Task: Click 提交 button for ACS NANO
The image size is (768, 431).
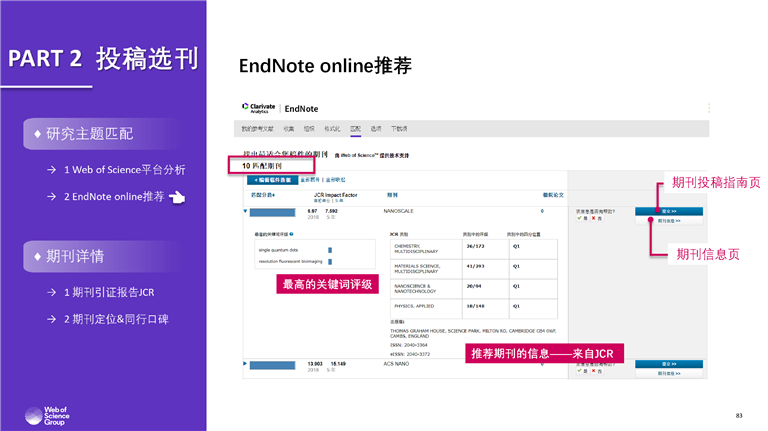Action: click(669, 364)
